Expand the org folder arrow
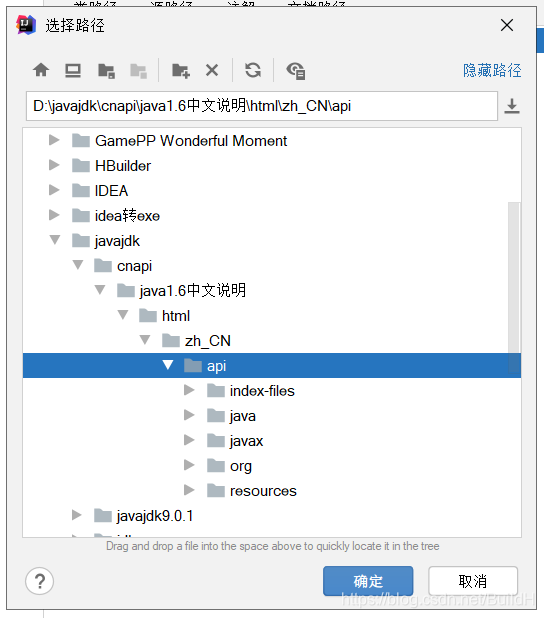This screenshot has height=618, width=544. [x=189, y=465]
